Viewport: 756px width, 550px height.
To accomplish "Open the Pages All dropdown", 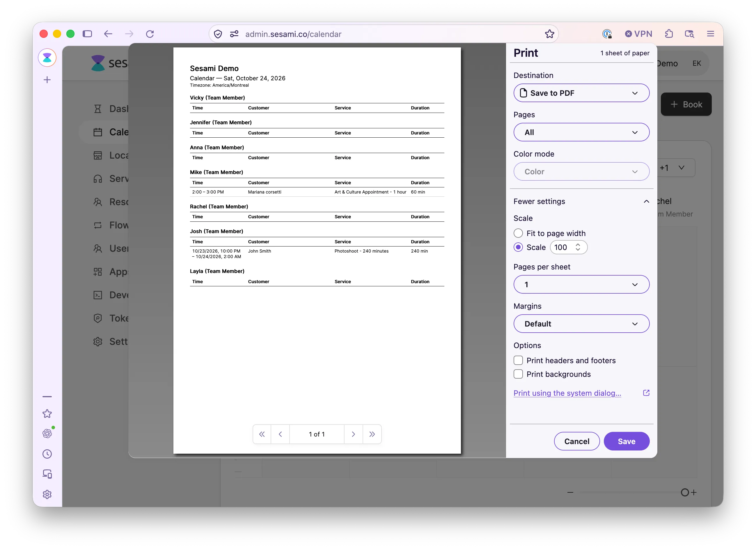I will coord(581,132).
